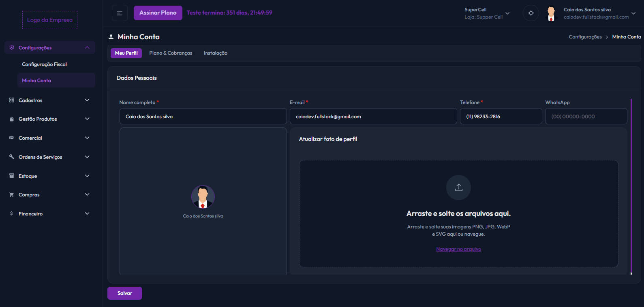This screenshot has width=644, height=307.
Task: Expand the Estoque menu chevron
Action: pyautogui.click(x=87, y=176)
